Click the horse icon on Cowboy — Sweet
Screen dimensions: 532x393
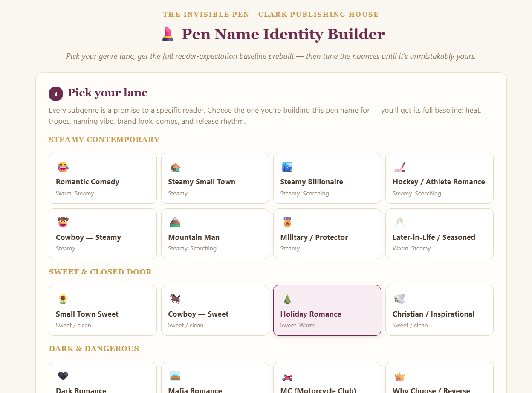[175, 299]
